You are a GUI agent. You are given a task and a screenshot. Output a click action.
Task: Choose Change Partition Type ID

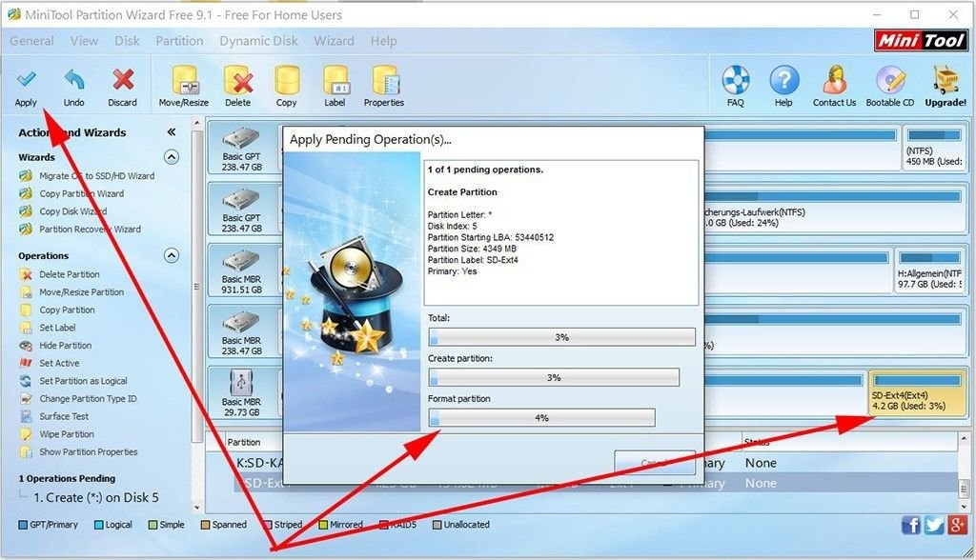(x=88, y=399)
